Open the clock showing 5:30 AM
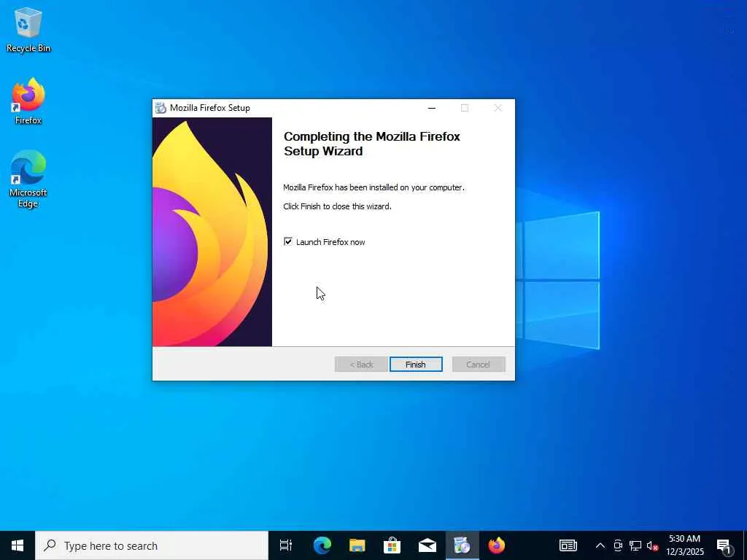Image resolution: width=747 pixels, height=560 pixels. click(684, 545)
